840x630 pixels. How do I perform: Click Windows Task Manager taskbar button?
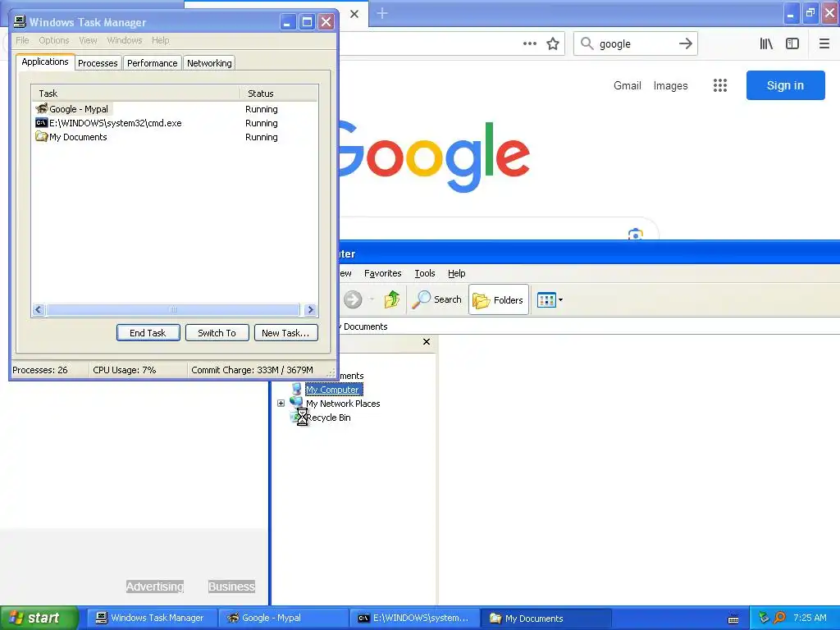click(x=152, y=618)
